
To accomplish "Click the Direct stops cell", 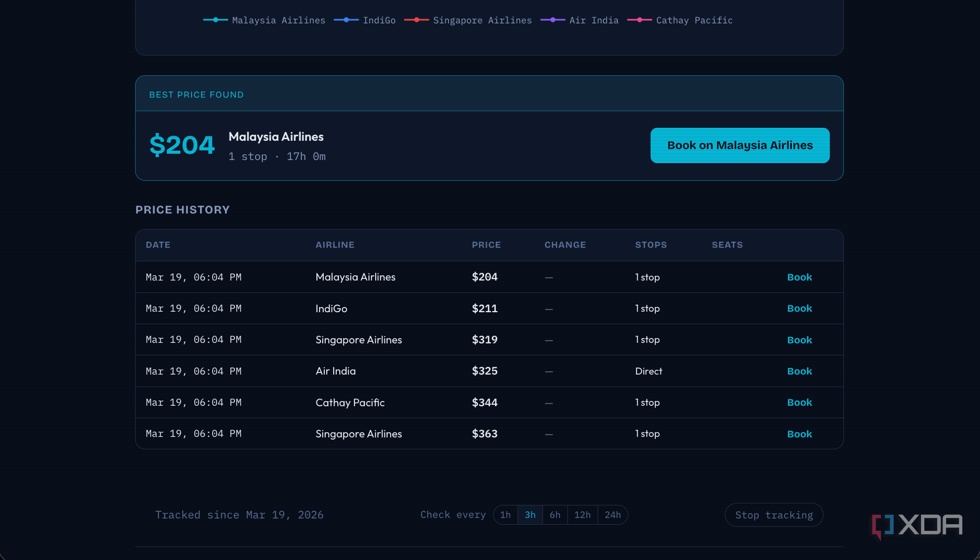I will tap(648, 371).
